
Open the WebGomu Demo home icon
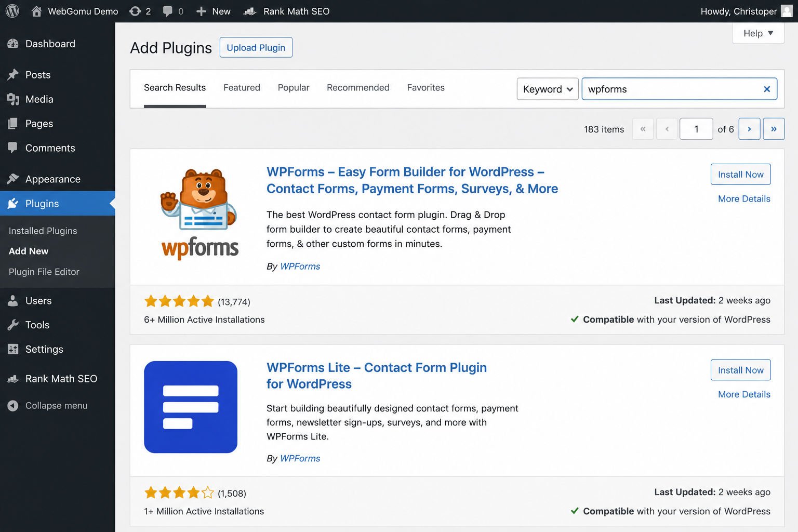pyautogui.click(x=36, y=11)
